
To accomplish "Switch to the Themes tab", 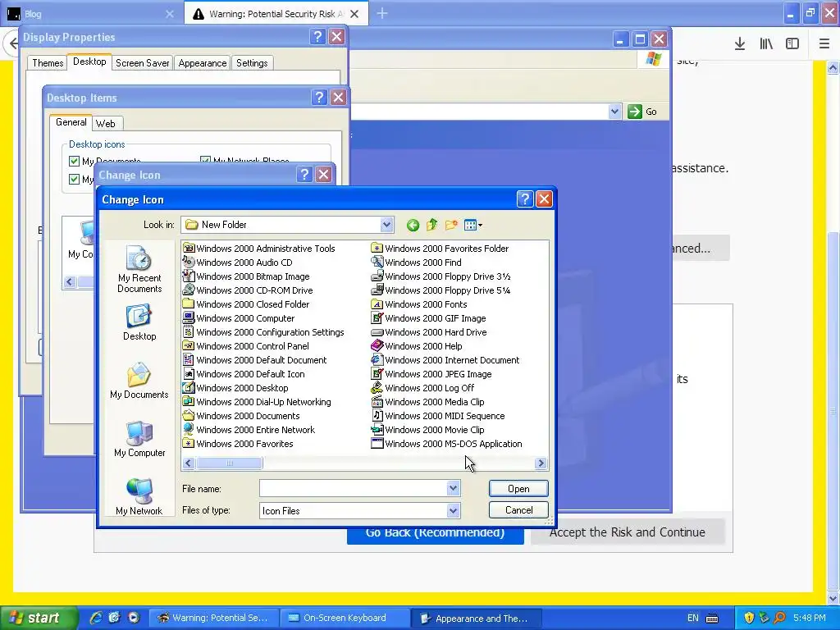I will [48, 62].
